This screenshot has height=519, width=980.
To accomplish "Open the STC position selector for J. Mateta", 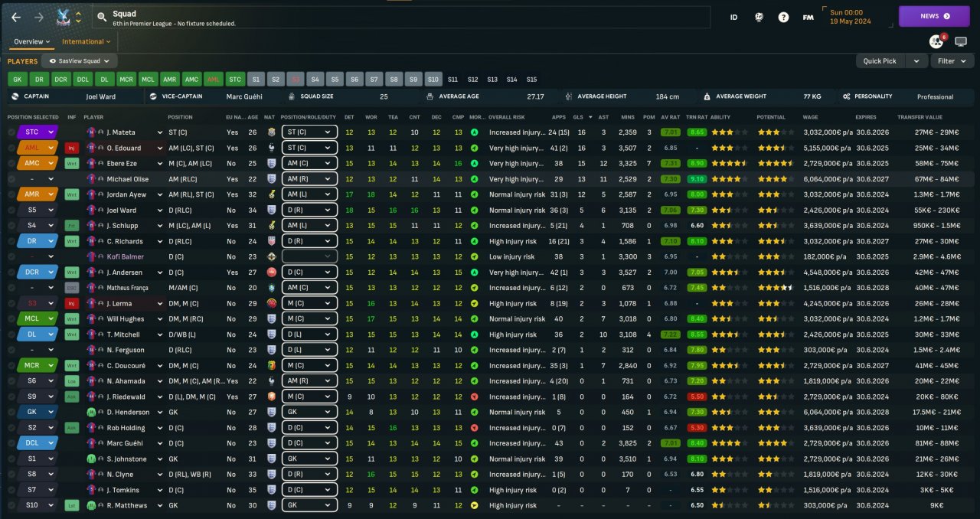I will (38, 132).
